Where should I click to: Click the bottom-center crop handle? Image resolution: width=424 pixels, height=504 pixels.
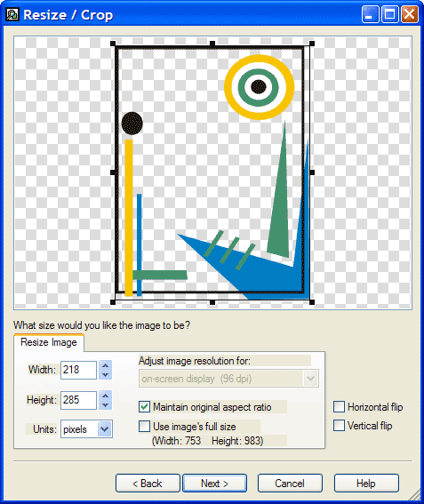[x=212, y=302]
